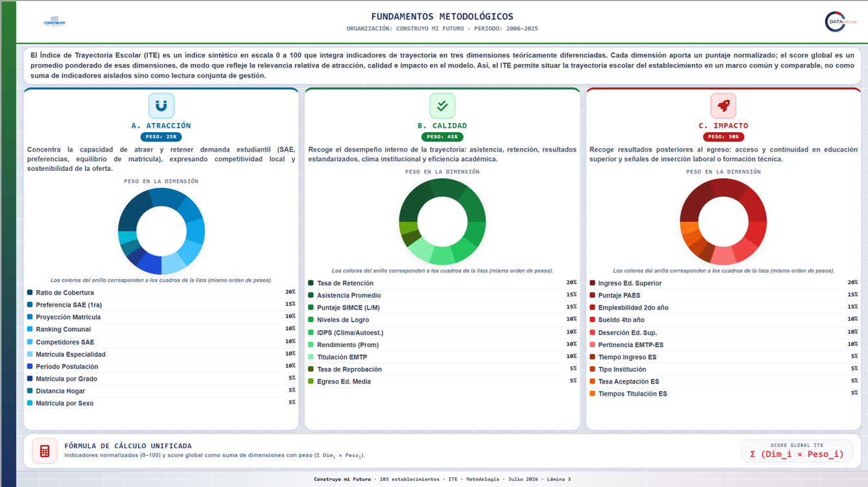Viewport: 868px width, 487px height.
Task: Click the color square beside Egreso Ed. Media
Action: [x=311, y=381]
